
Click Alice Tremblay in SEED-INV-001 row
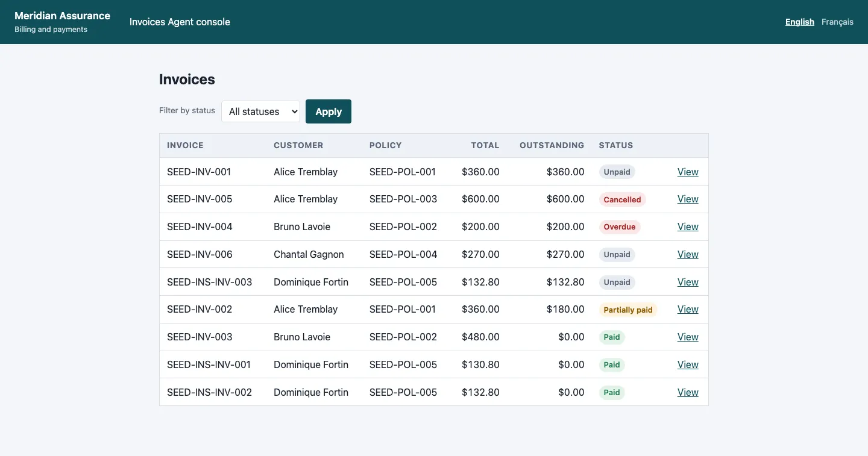coord(306,172)
